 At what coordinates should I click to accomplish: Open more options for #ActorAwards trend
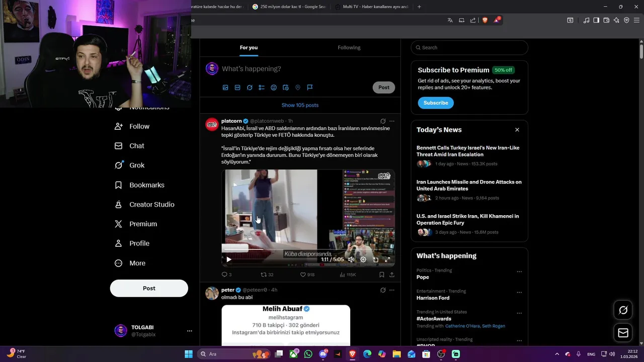pyautogui.click(x=519, y=313)
